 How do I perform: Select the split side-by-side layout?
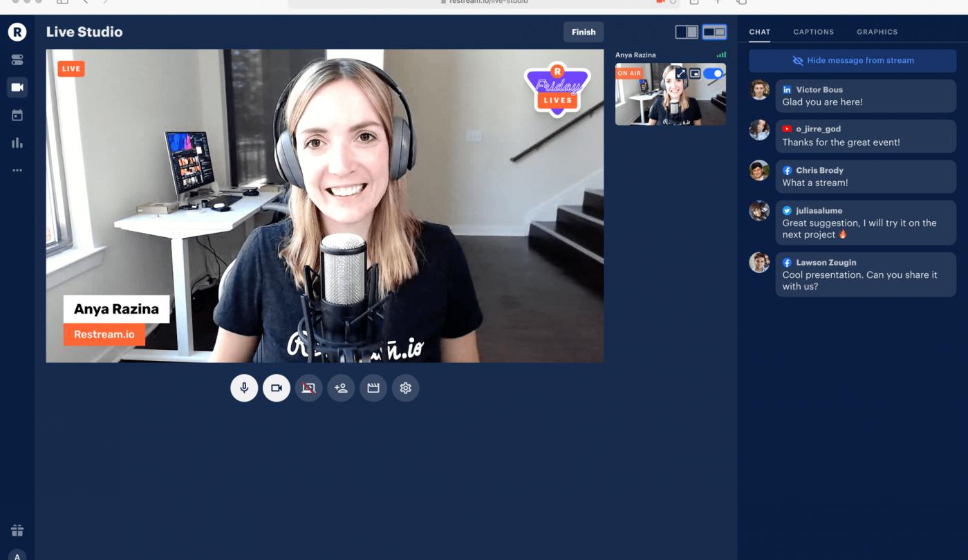pyautogui.click(x=687, y=32)
